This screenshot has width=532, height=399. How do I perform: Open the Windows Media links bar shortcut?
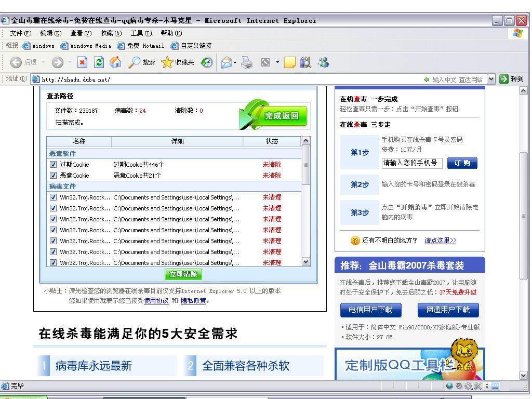point(86,46)
